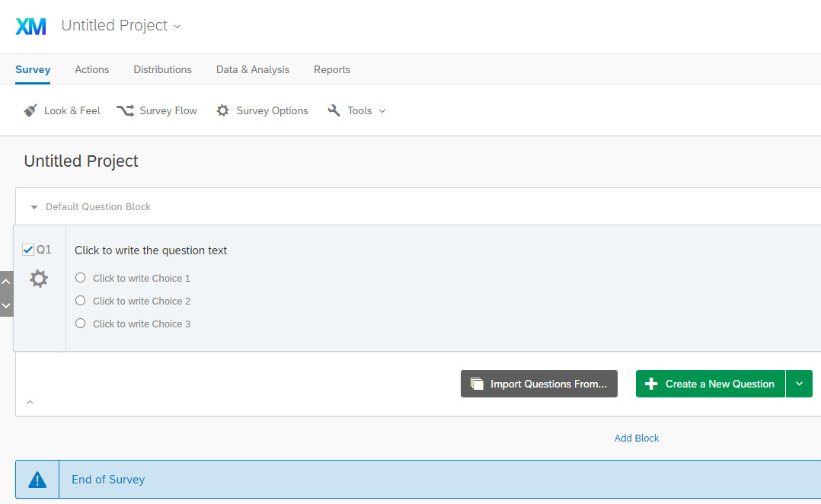821x504 pixels.
Task: Check the Q1 selection checkbox
Action: pos(27,248)
